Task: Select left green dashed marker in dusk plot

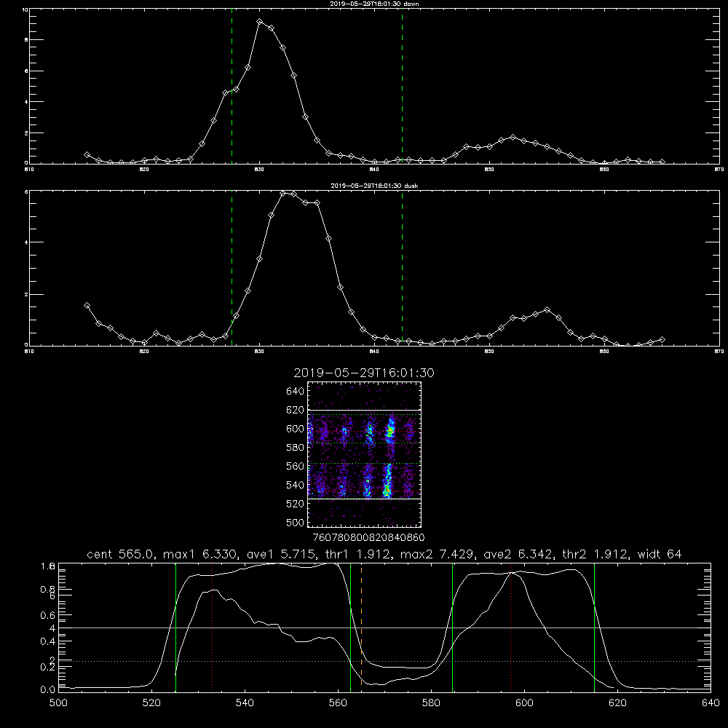Action: 232,269
